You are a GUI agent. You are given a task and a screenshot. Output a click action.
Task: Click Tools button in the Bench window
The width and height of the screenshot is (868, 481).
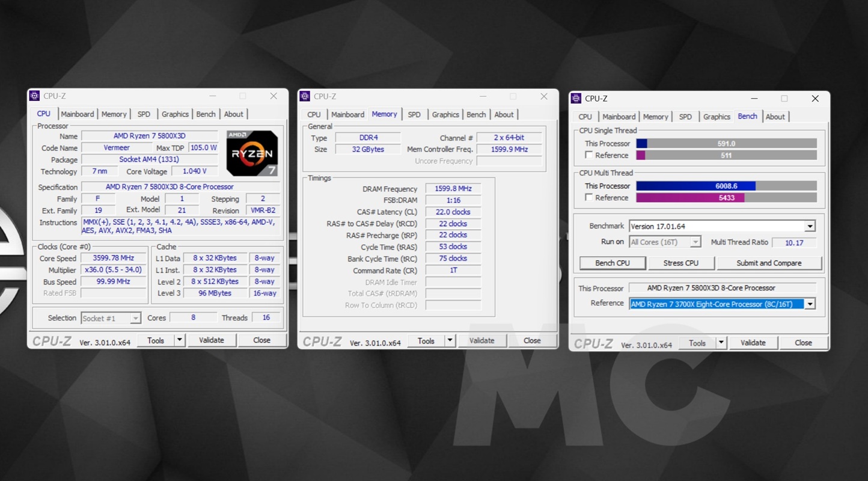(x=697, y=343)
